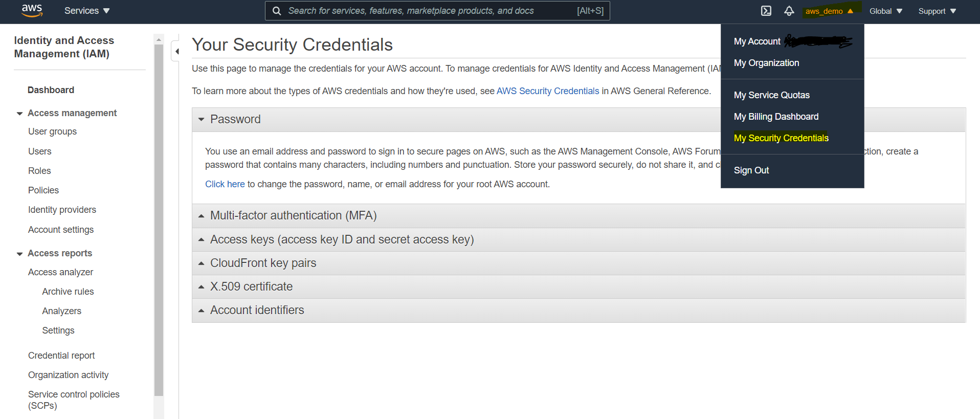Click Sign Out in account menu
The height and width of the screenshot is (419, 980).
[x=751, y=170]
